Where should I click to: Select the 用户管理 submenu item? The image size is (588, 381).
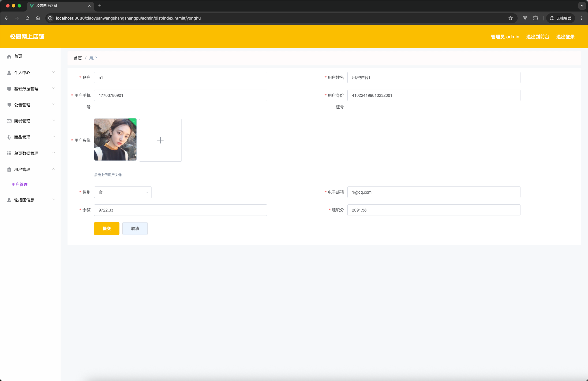pyautogui.click(x=20, y=184)
